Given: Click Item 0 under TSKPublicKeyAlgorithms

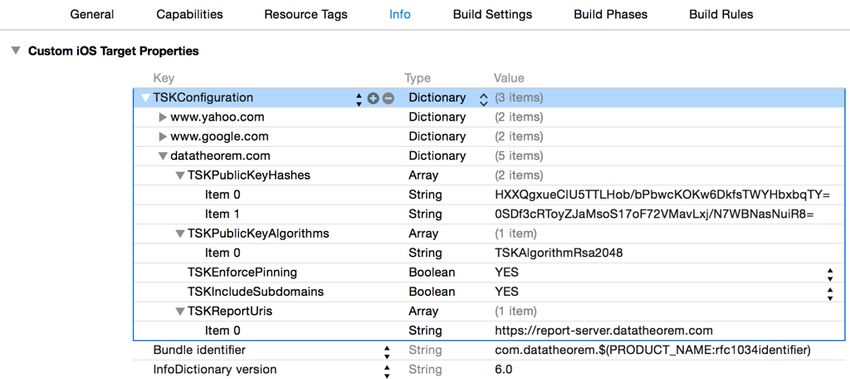Looking at the screenshot, I should [222, 253].
